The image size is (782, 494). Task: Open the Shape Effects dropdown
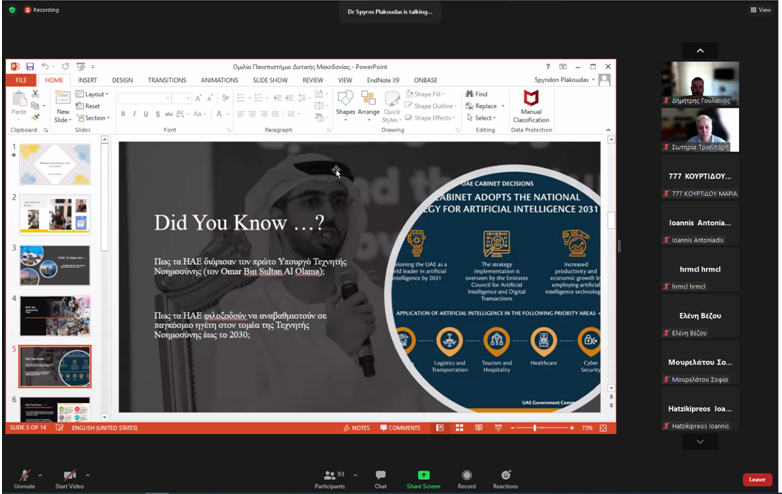point(430,118)
